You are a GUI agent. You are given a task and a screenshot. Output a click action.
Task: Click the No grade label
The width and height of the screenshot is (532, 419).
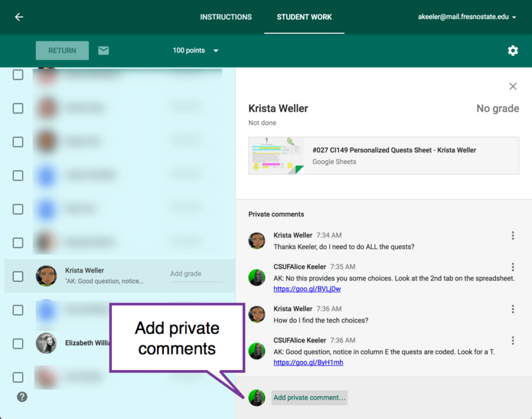pyautogui.click(x=498, y=108)
